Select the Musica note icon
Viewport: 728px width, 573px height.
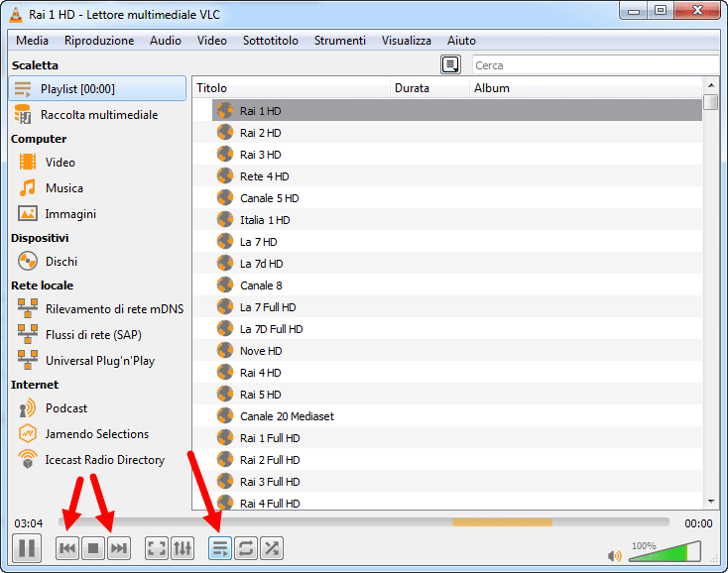click(x=28, y=188)
